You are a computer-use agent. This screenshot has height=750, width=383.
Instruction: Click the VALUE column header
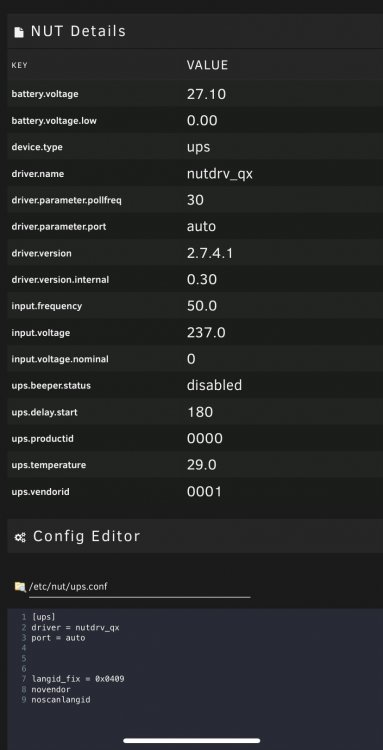click(x=207, y=65)
